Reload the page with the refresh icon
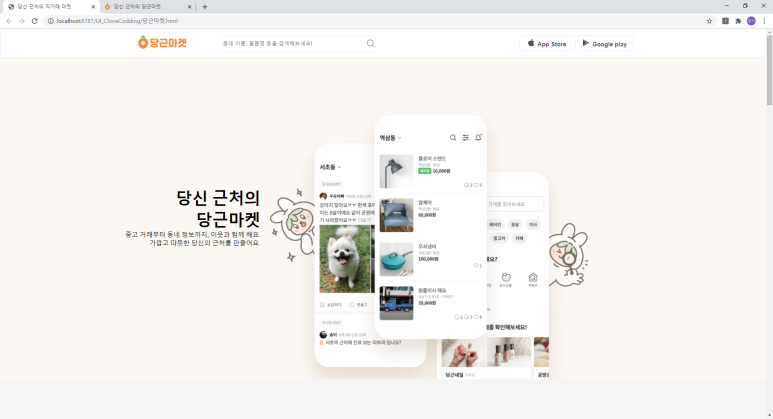Image resolution: width=773 pixels, height=419 pixels. [35, 21]
